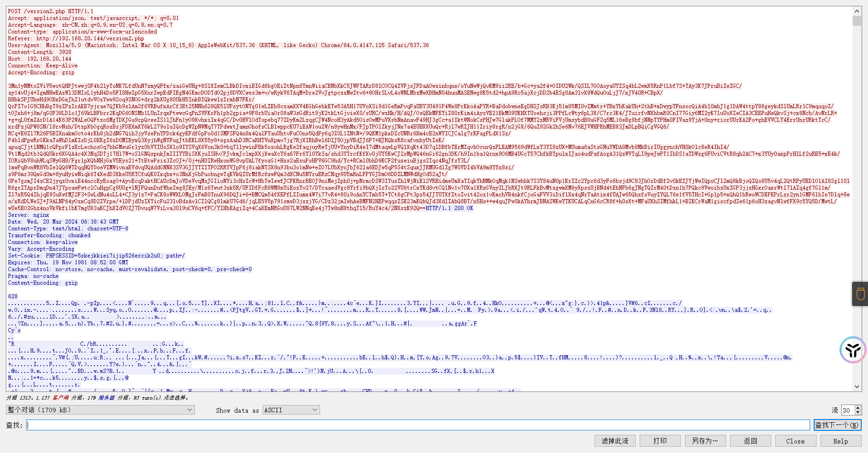The image size is (868, 453).
Task: Click the 打印 print button
Action: pyautogui.click(x=660, y=441)
